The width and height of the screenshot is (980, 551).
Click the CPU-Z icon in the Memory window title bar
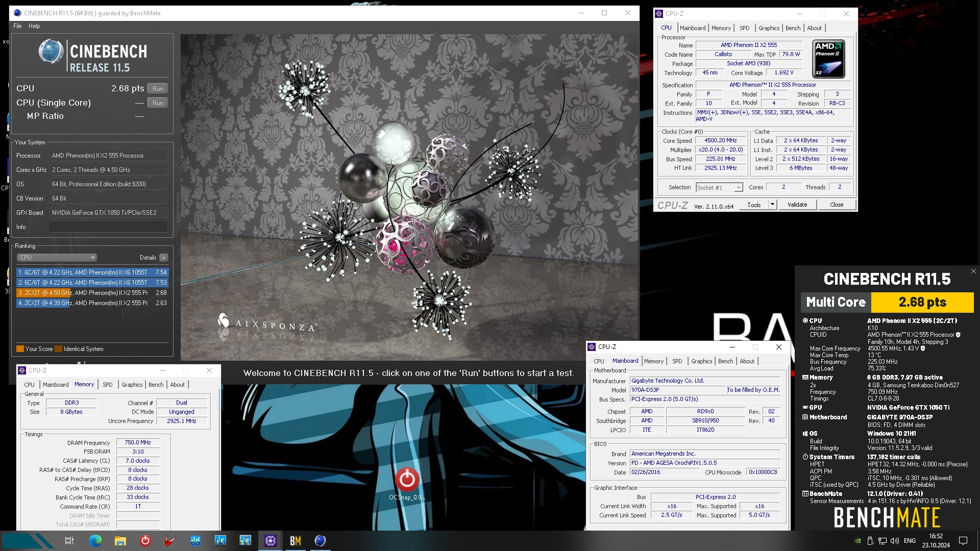pyautogui.click(x=22, y=370)
